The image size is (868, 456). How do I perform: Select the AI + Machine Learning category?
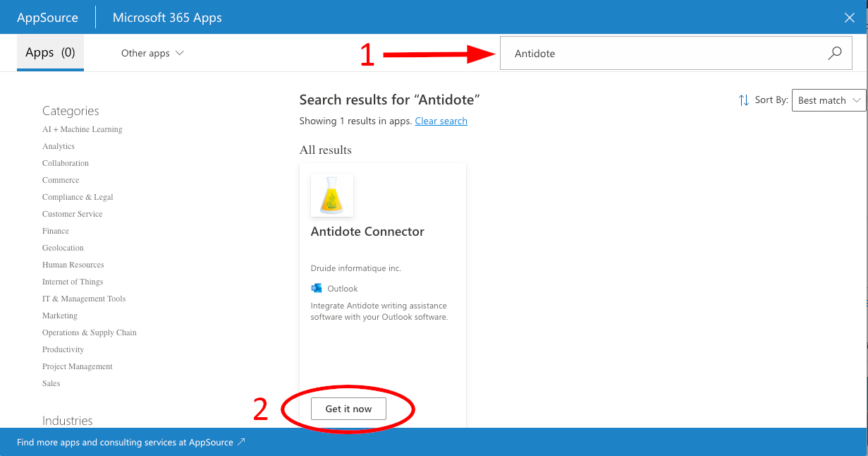[82, 129]
